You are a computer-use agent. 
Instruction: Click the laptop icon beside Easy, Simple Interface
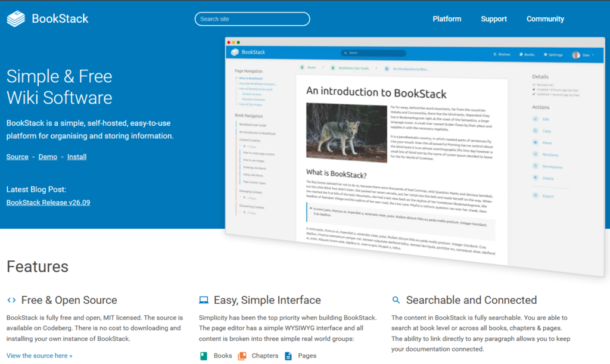(204, 300)
